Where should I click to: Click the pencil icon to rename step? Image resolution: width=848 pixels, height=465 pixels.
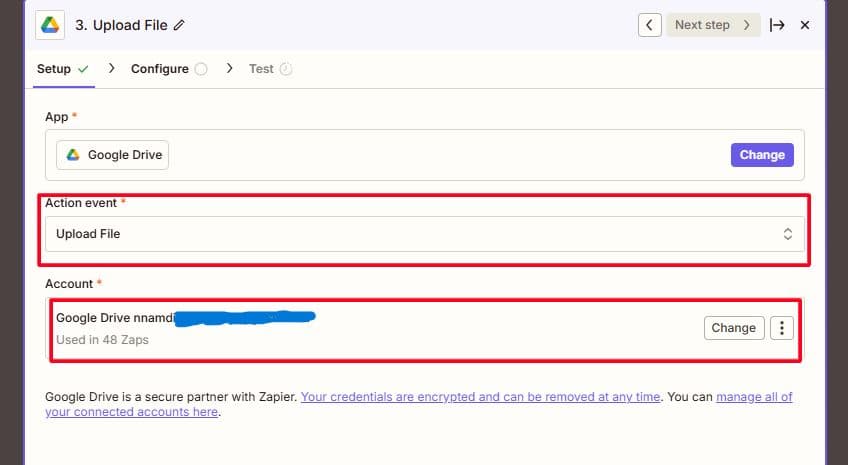click(x=179, y=25)
